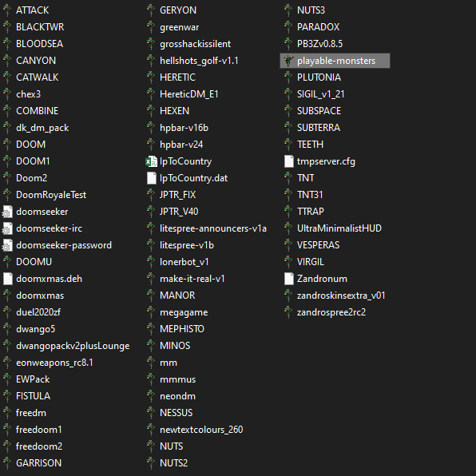476x476 pixels.
Task: Click the playable-monsters WAD file icon
Action: tap(288, 61)
